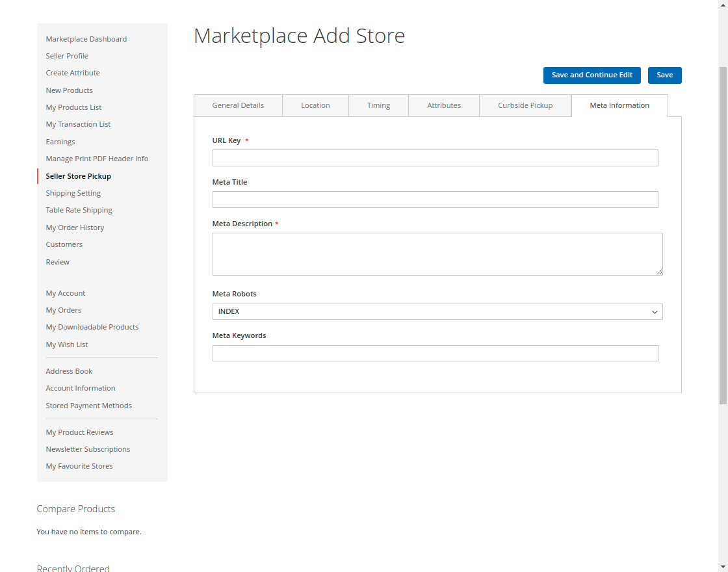Open My Products List
The width and height of the screenshot is (728, 572).
73,107
